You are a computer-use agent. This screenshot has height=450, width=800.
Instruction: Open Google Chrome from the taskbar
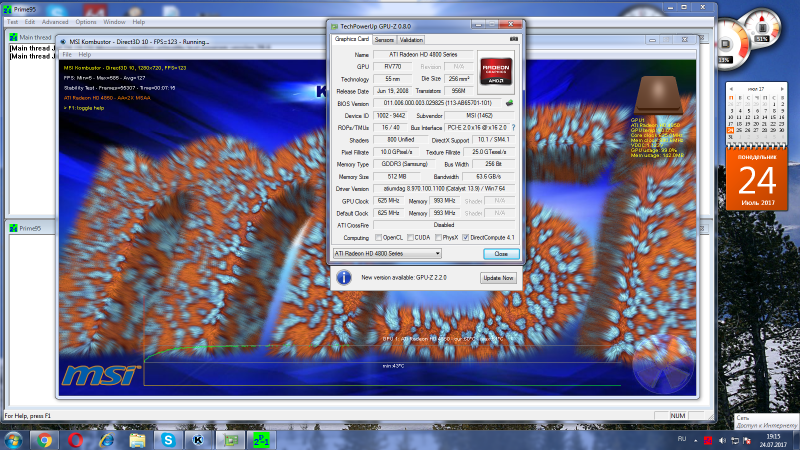pos(44,440)
